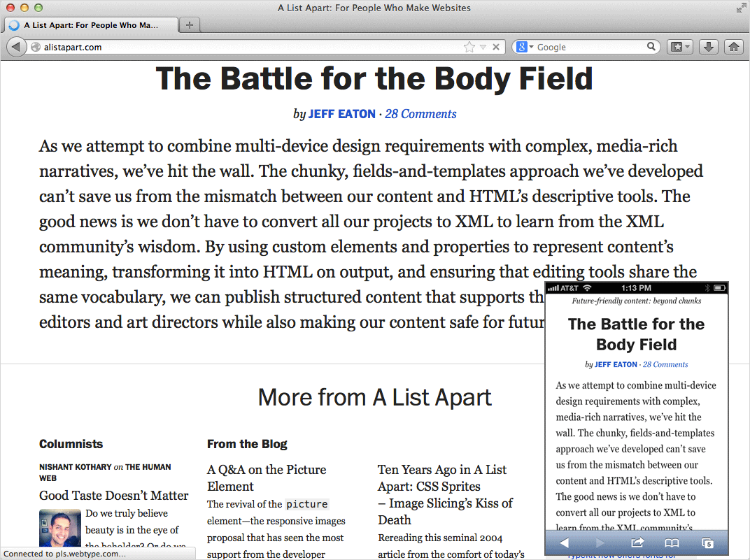Click the 'Connected to pls.webtype.com…' status text
Screen dimensions: 750x560
point(64,554)
